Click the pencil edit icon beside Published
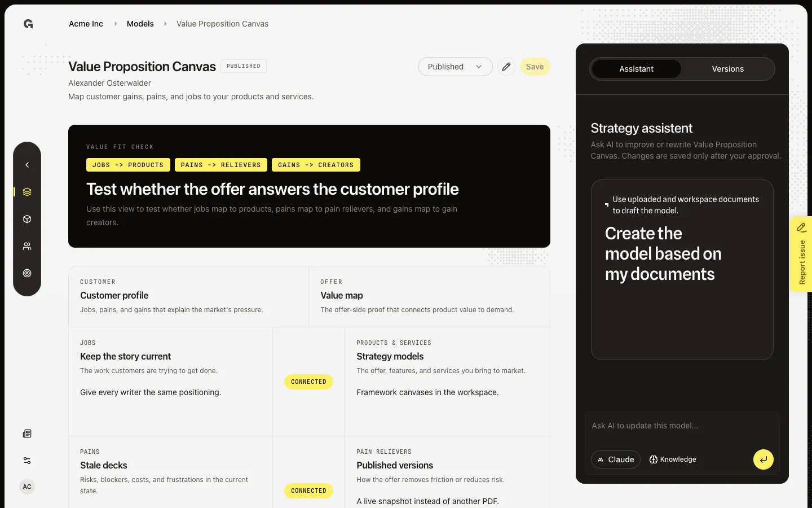The width and height of the screenshot is (812, 508). click(x=506, y=67)
